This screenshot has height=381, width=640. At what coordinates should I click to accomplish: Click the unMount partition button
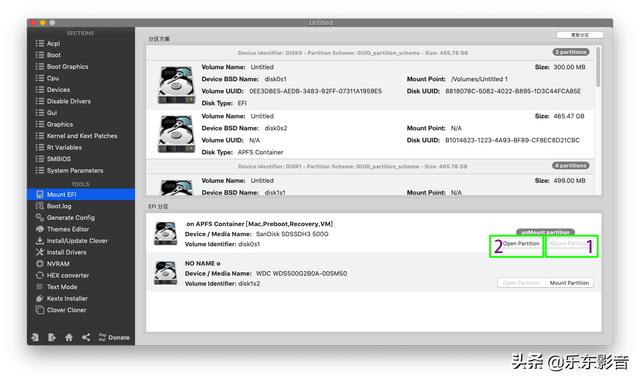click(545, 232)
